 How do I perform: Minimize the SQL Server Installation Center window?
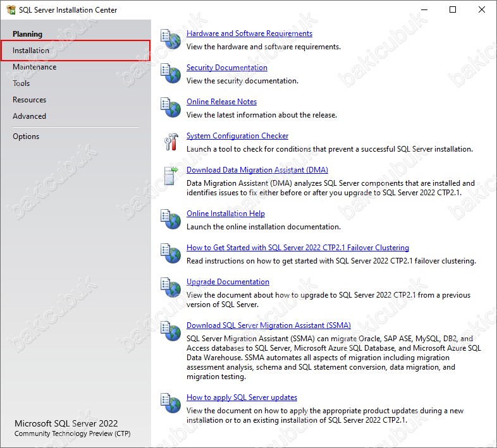[x=424, y=10]
